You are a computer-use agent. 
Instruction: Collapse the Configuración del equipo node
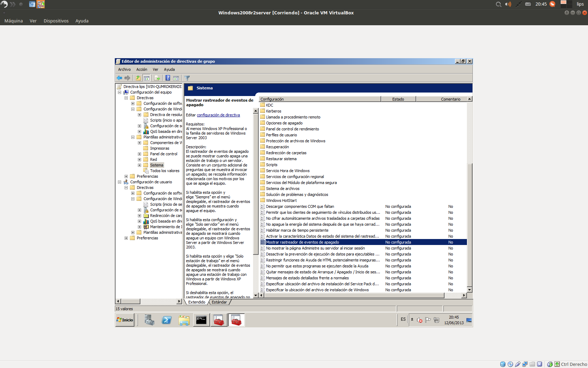[119, 92]
